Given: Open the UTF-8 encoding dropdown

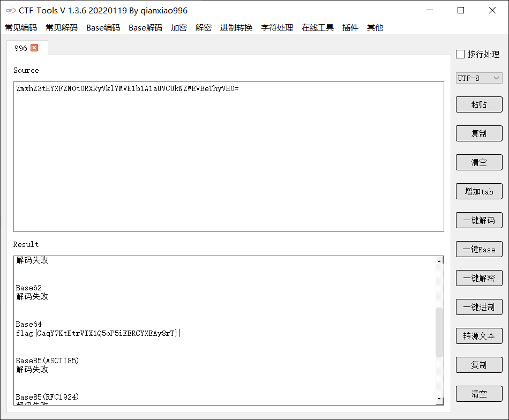Looking at the screenshot, I should [x=479, y=78].
